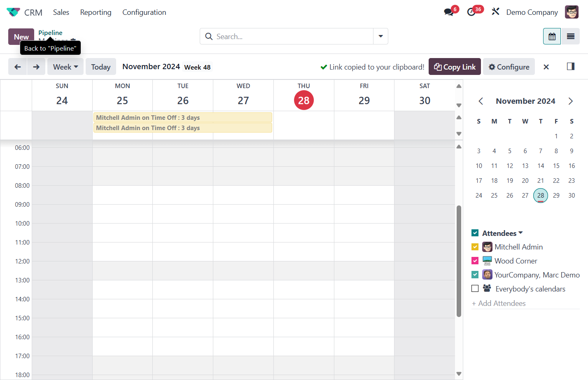Go to next week arrow

click(36, 67)
